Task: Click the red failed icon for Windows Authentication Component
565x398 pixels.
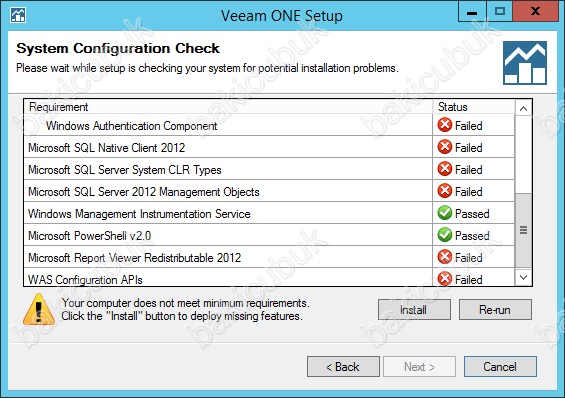Action: click(x=445, y=125)
